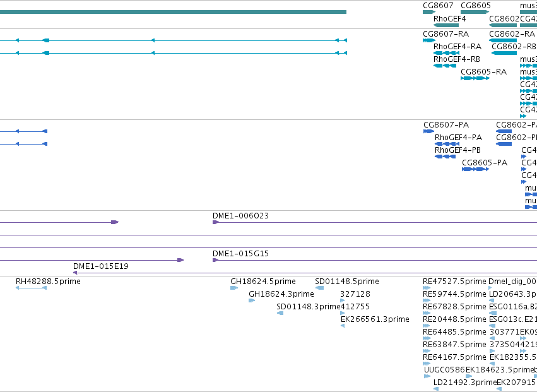Click the RE64167.5prime EST label
This screenshot has width=537, height=392.
click(x=454, y=357)
